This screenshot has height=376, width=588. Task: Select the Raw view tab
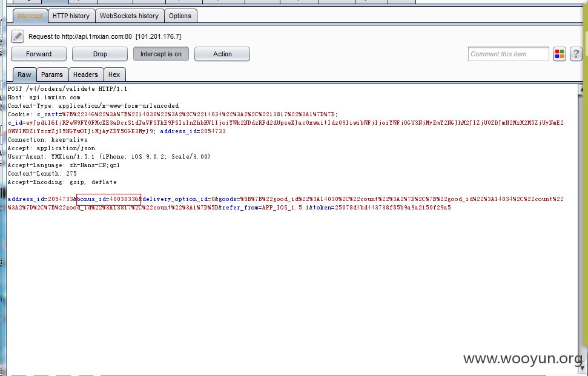(24, 74)
